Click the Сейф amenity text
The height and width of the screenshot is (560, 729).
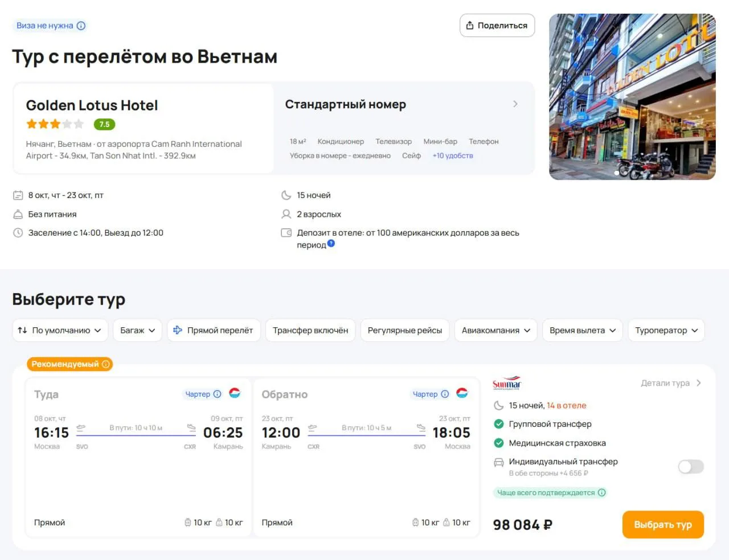(411, 155)
